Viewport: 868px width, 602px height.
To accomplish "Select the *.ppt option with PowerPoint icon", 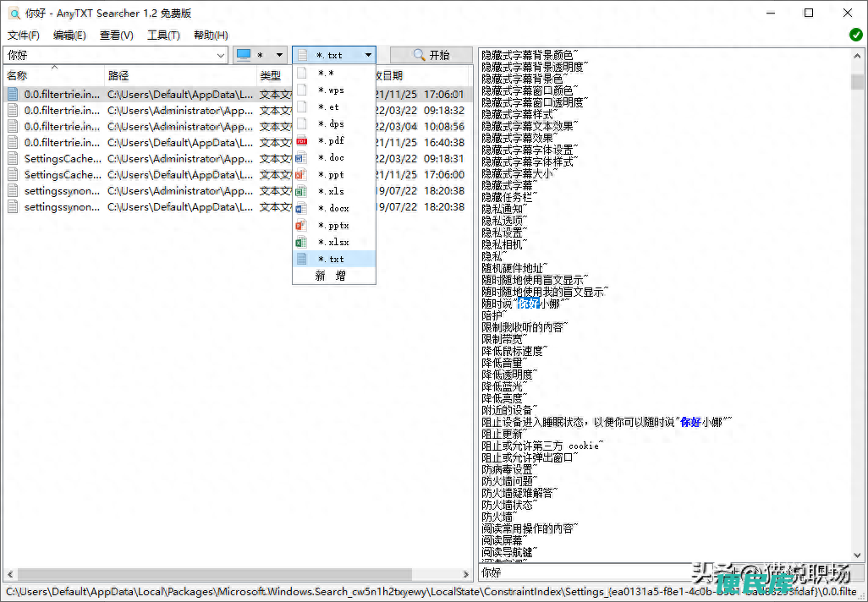I will [x=334, y=174].
